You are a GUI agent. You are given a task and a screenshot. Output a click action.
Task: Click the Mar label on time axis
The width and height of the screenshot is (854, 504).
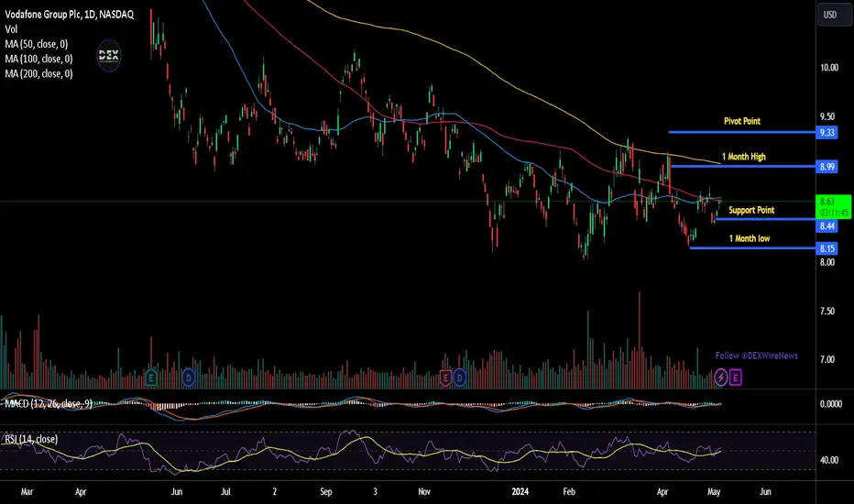click(x=27, y=491)
